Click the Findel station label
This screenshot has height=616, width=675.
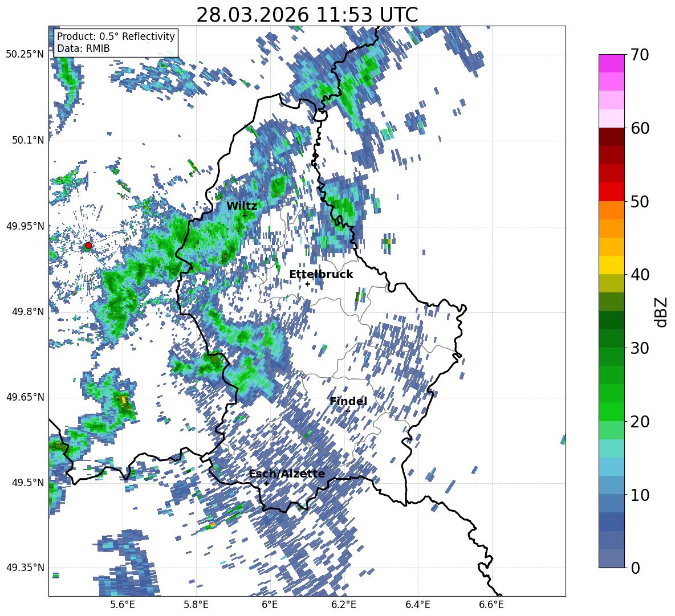[348, 401]
